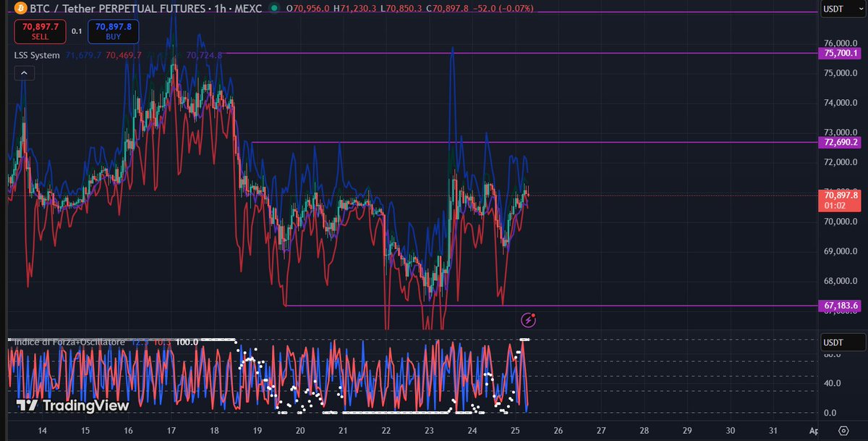This screenshot has height=441, width=868.
Task: Click the red SELL 70,897.7 button
Action: [41, 31]
